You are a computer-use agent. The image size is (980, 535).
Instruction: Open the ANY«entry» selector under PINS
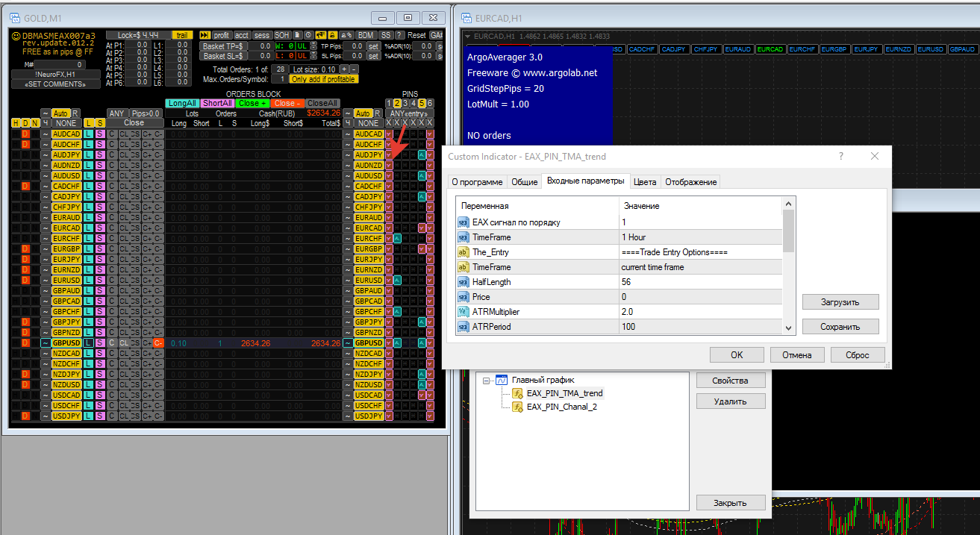(410, 114)
